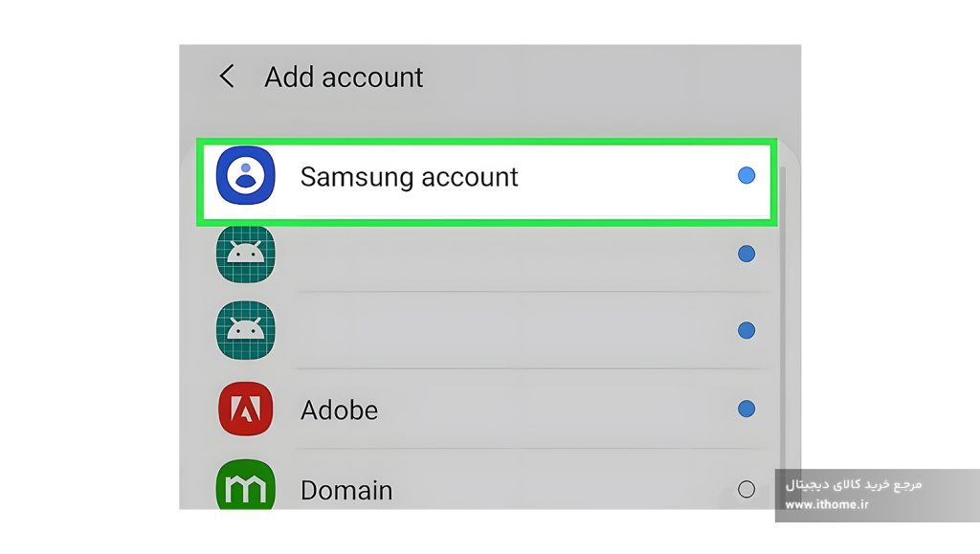
Task: Toggle the blue dot next to Adobe
Action: (746, 410)
